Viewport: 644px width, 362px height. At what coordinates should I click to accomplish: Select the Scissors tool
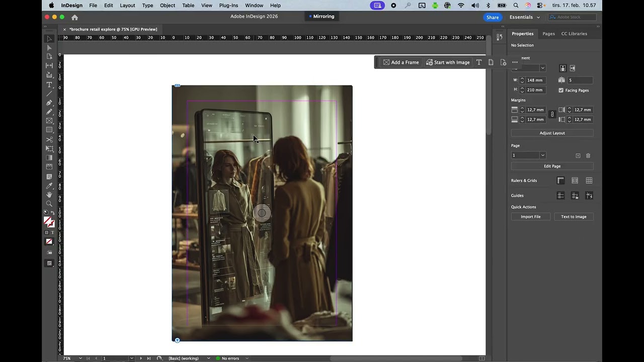pyautogui.click(x=49, y=140)
